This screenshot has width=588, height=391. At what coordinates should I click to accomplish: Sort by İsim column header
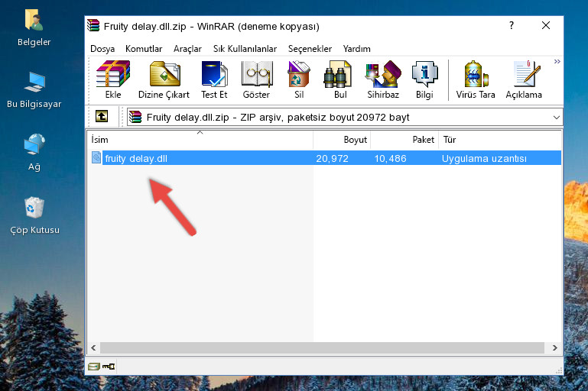pyautogui.click(x=200, y=140)
